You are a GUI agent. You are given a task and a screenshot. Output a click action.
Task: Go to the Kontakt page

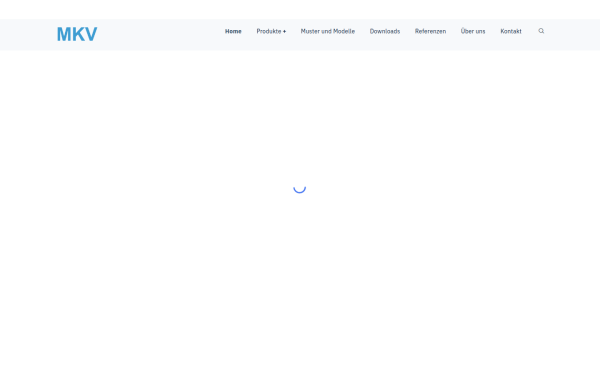point(511,31)
